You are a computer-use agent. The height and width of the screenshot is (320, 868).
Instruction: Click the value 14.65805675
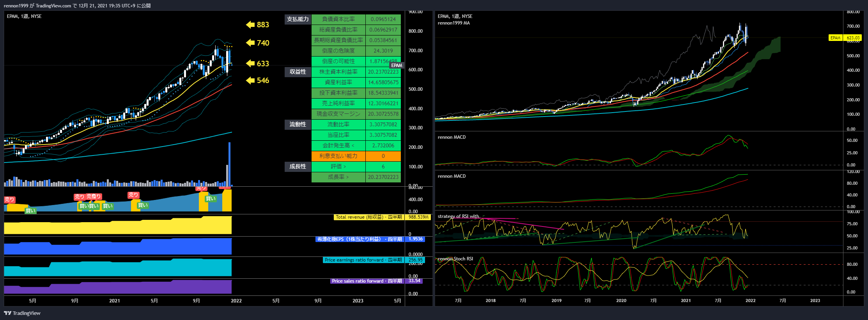click(383, 82)
